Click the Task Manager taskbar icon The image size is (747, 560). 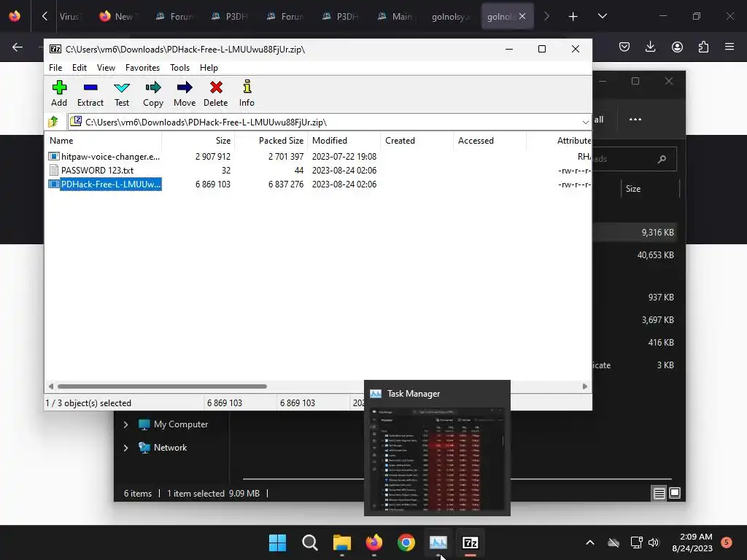tap(438, 542)
